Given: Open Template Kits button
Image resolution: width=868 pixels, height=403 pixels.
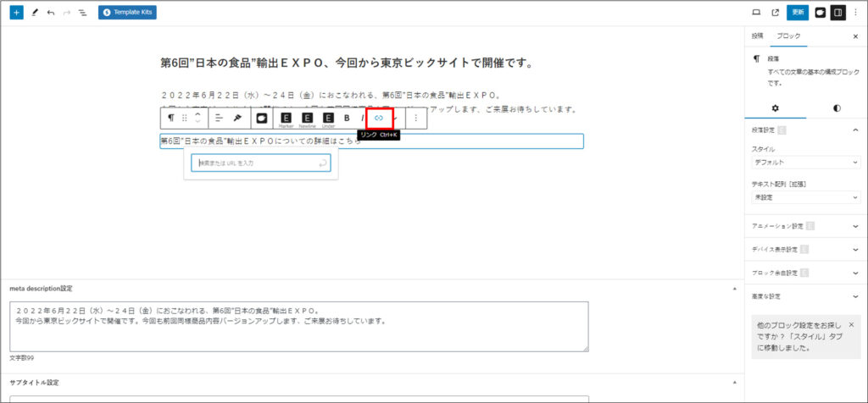Looking at the screenshot, I should [x=127, y=13].
